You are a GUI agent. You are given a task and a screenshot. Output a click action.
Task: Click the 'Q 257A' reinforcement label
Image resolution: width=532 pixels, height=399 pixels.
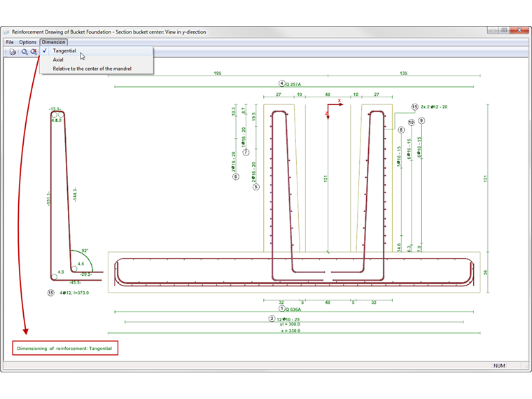click(x=293, y=84)
